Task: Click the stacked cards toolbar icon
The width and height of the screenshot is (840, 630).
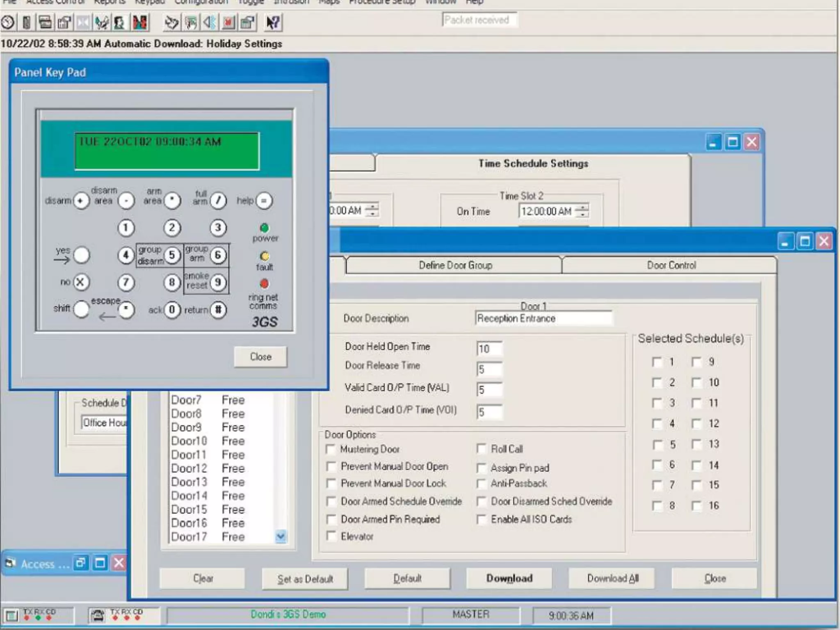Action: click(45, 22)
